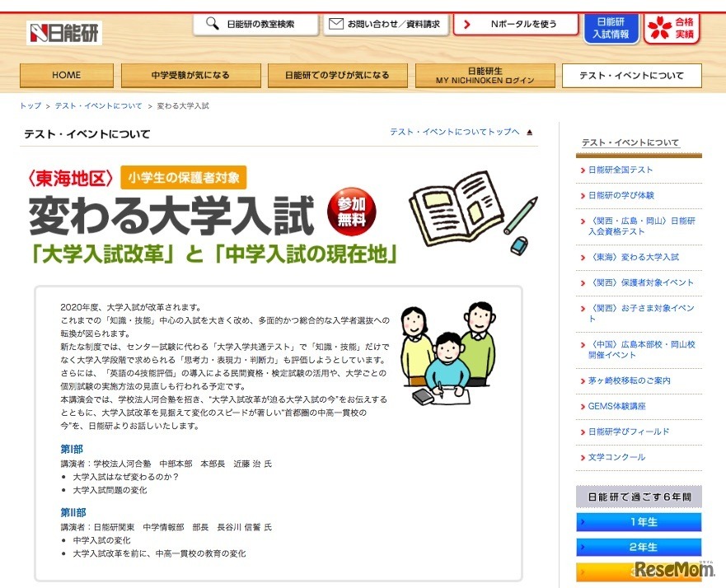Click bullet 大学入試問題の変化
Screen dimensions: 726x588
[x=110, y=490]
